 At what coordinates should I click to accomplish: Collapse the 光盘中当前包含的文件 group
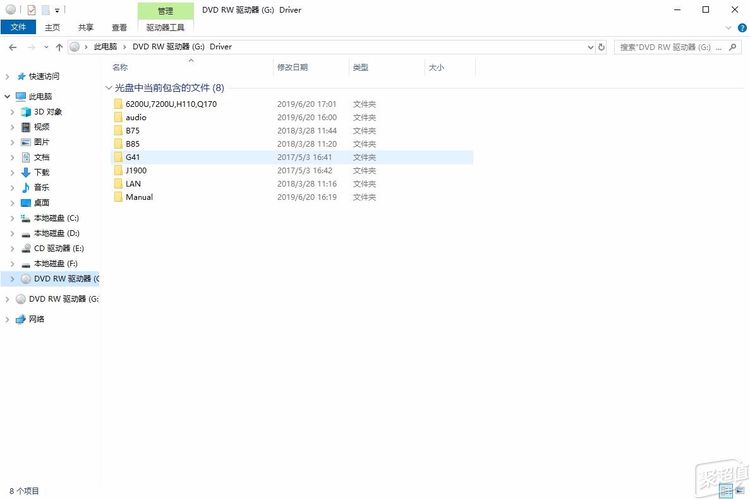coord(109,88)
